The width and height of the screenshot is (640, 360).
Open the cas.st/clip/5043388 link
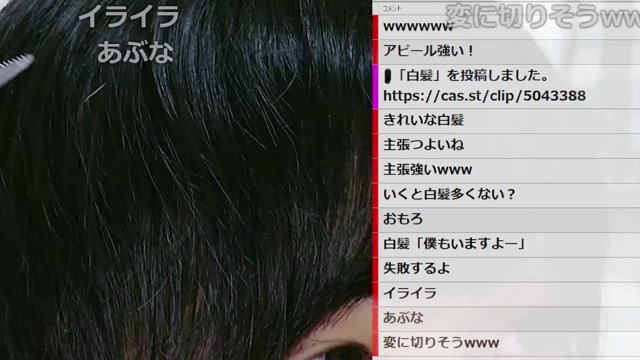coord(484,96)
